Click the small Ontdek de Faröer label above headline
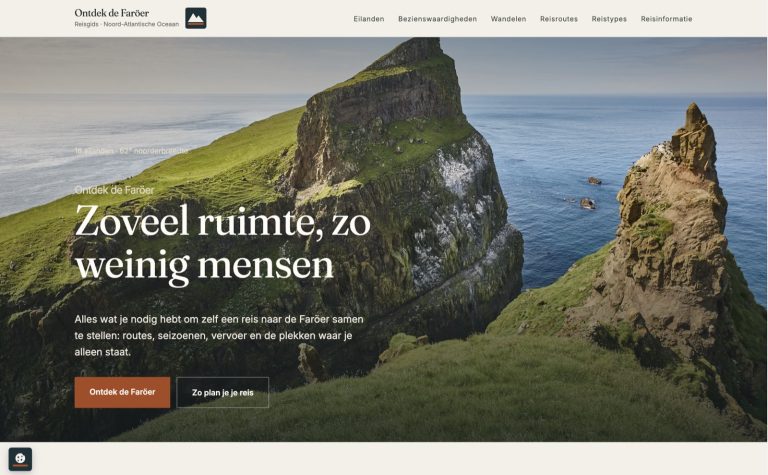 coord(115,190)
